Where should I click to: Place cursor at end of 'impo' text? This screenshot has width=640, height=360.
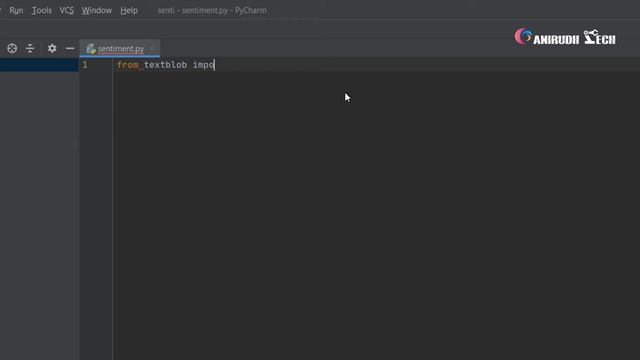(x=214, y=65)
